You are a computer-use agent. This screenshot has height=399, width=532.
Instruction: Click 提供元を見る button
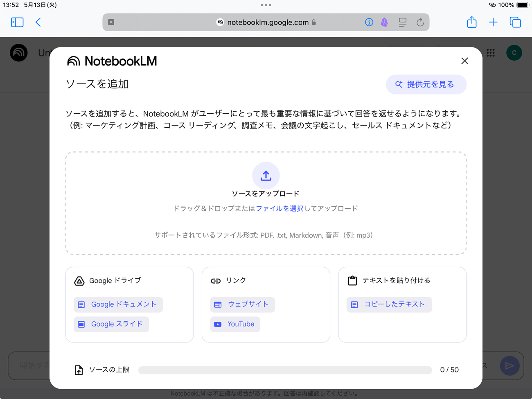click(426, 84)
